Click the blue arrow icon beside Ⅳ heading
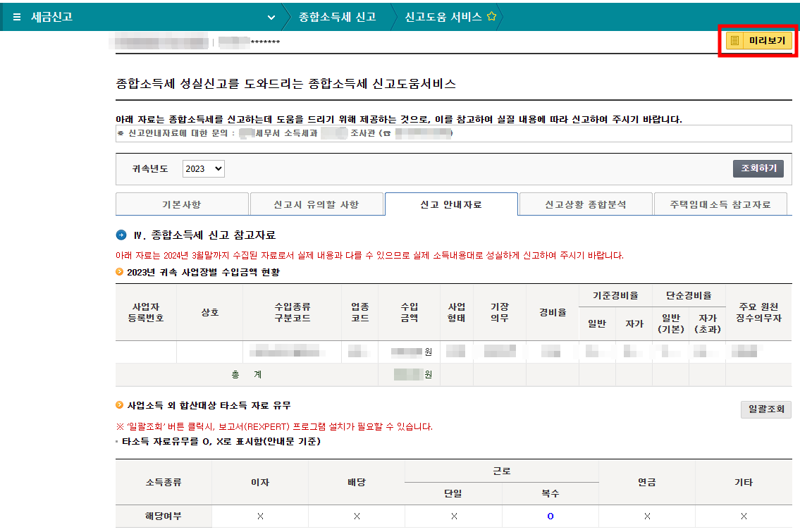800x532 pixels. pos(121,235)
